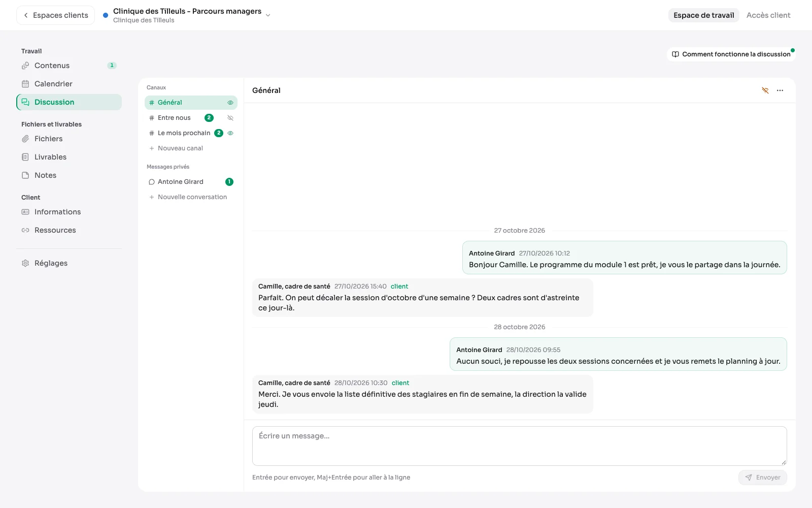Click the unread badge on Entre nous
This screenshot has width=812, height=508.
click(209, 118)
